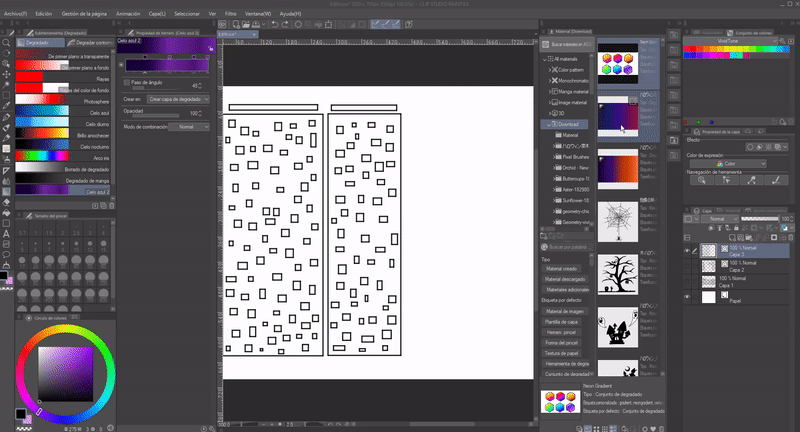Click the Material descargado filter button
Screen dimensions: 800x432
point(566,278)
